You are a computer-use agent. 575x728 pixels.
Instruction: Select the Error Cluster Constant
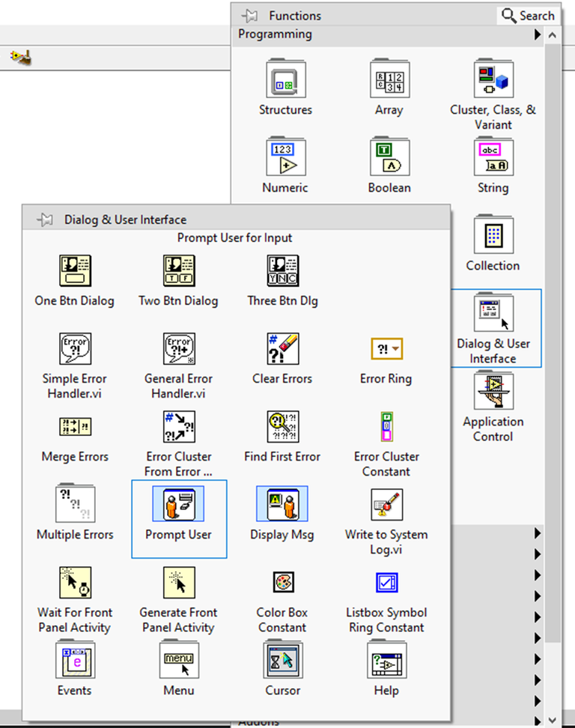[386, 427]
